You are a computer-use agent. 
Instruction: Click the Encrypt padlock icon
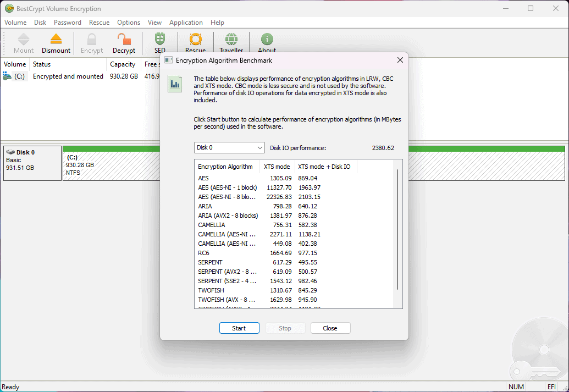click(92, 39)
